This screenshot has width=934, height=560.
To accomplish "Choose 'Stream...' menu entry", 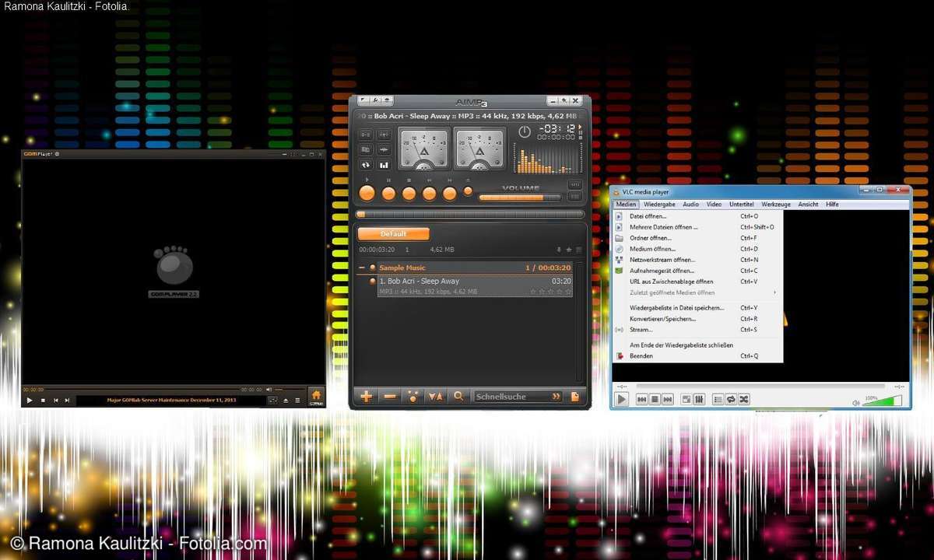I will (x=697, y=330).
